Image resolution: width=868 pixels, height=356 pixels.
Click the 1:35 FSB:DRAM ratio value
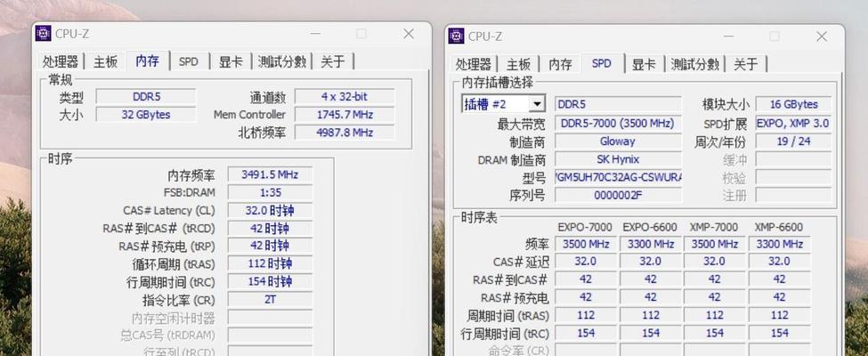pyautogui.click(x=270, y=192)
